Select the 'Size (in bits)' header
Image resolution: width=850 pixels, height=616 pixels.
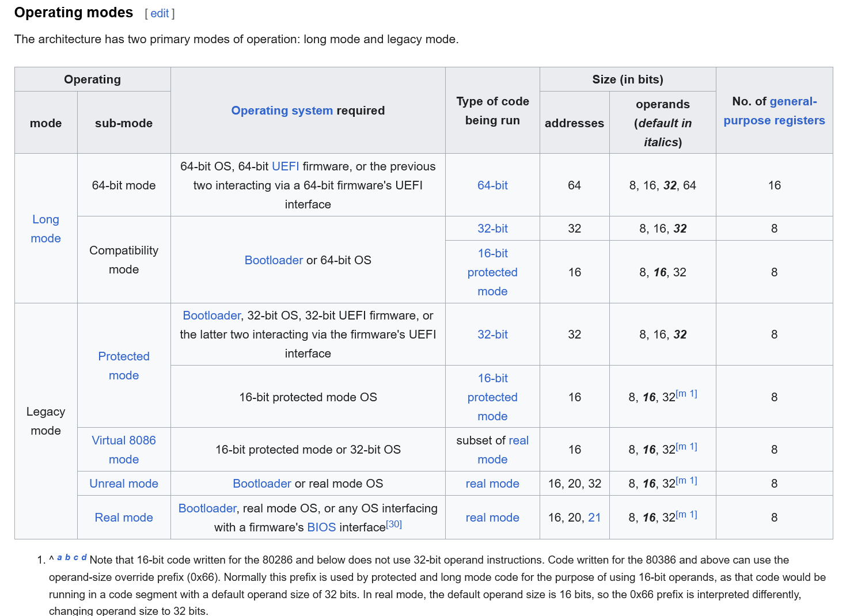click(x=628, y=79)
